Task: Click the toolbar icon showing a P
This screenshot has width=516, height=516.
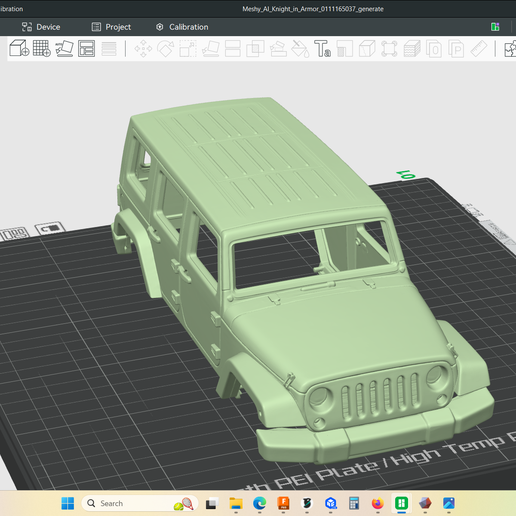Action: click(456, 49)
